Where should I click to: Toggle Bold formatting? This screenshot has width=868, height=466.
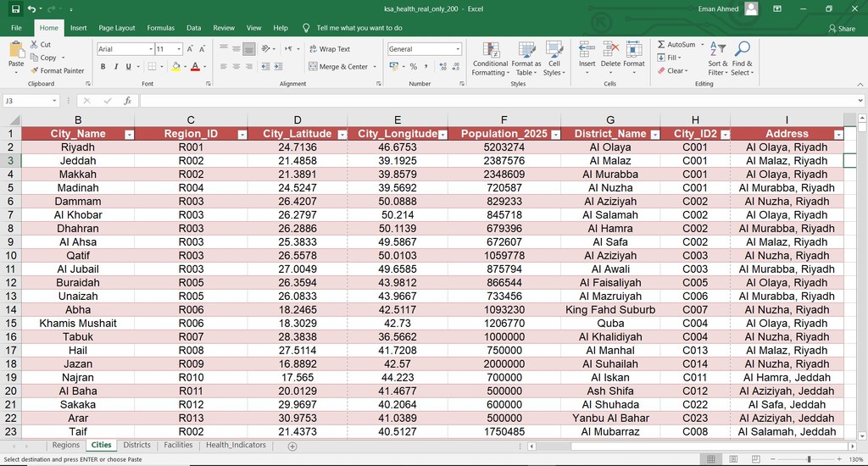tap(103, 66)
